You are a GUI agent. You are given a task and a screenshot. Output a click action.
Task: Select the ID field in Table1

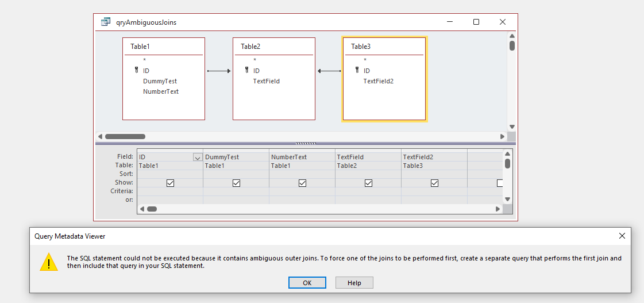146,71
